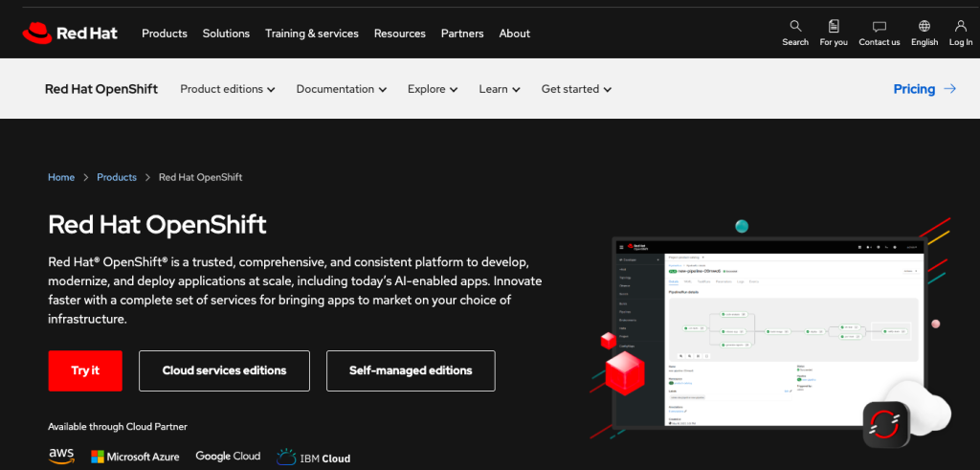This screenshot has width=980, height=470.
Task: Click the Red Hat OpenShift page heading
Action: coord(158,224)
